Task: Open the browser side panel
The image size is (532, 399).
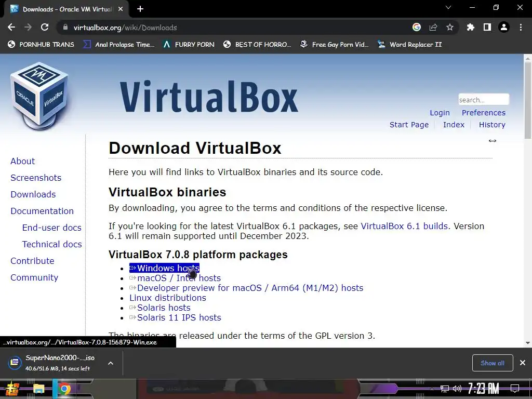Action: (x=487, y=27)
